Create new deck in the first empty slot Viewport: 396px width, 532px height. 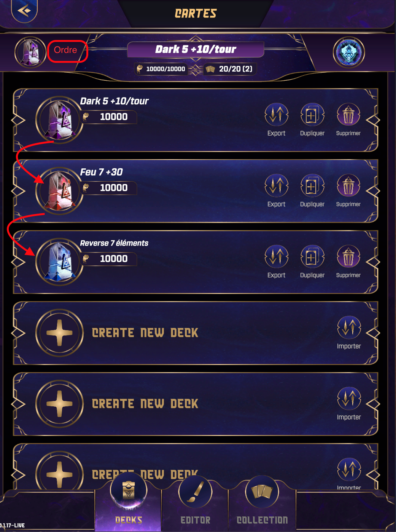(x=59, y=333)
